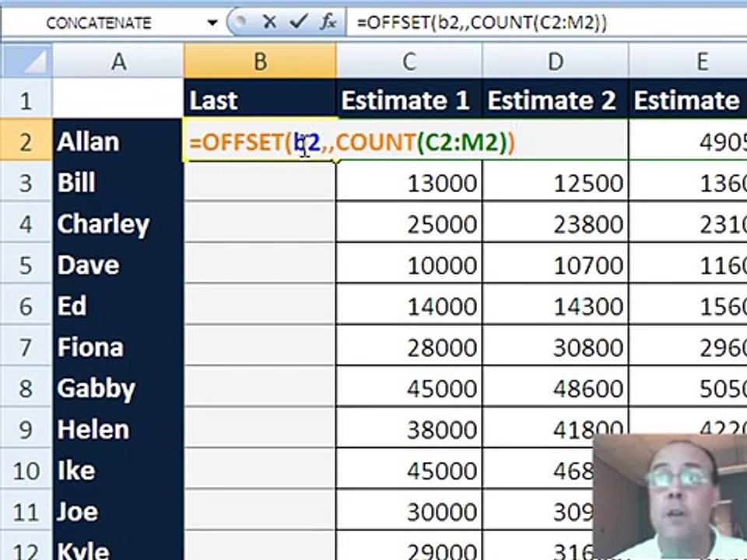
Task: Click the b2 reference in cell formula
Action: tap(307, 142)
